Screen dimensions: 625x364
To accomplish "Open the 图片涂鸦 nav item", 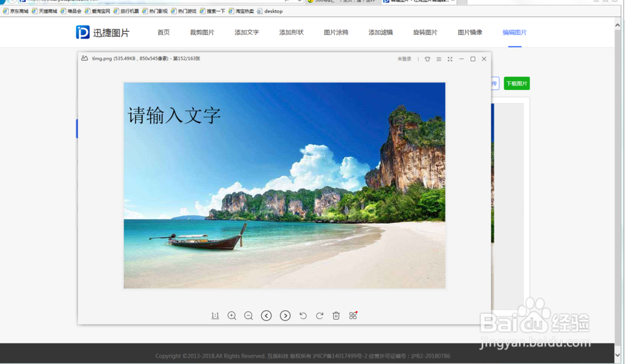I will pos(336,32).
